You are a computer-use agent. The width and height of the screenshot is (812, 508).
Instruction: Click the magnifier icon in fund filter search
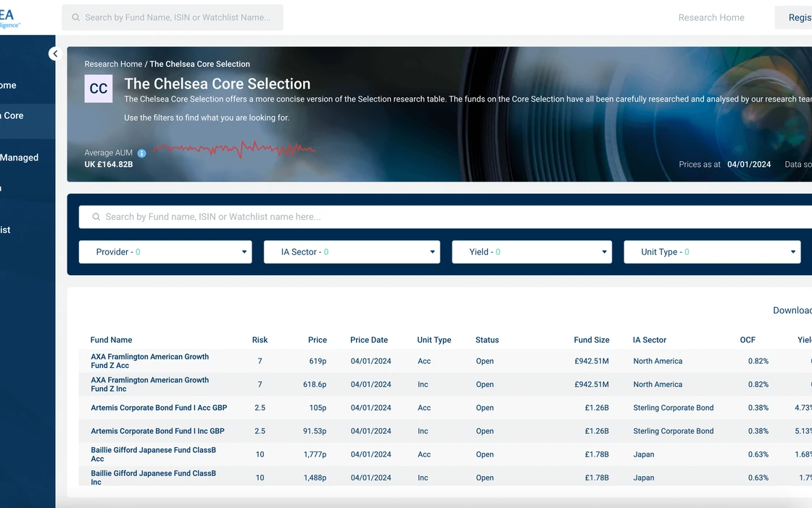(x=96, y=217)
